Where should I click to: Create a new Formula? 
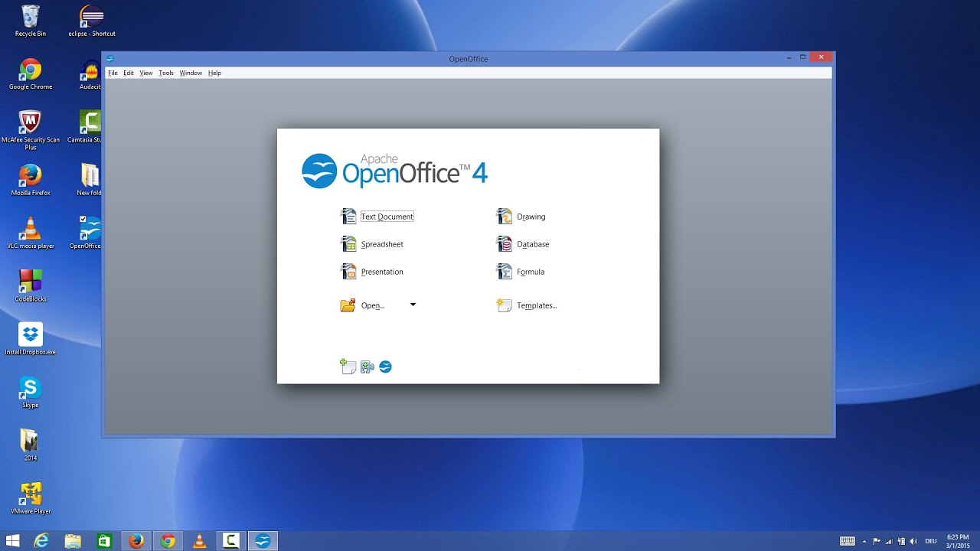tap(520, 272)
